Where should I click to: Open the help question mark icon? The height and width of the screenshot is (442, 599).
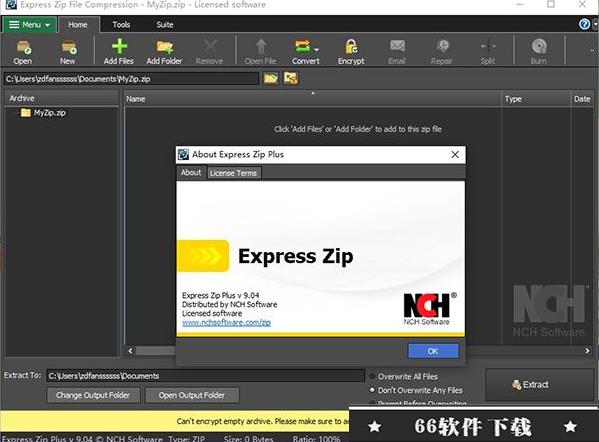(584, 24)
